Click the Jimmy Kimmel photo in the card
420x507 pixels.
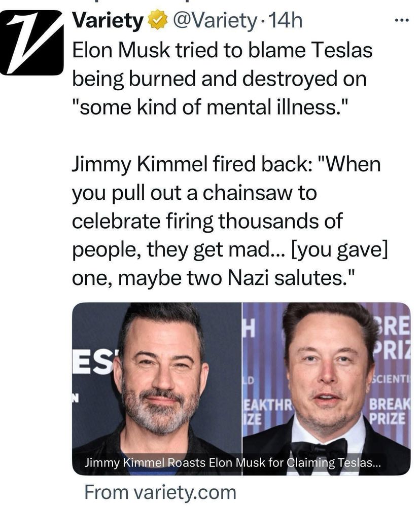157,389
